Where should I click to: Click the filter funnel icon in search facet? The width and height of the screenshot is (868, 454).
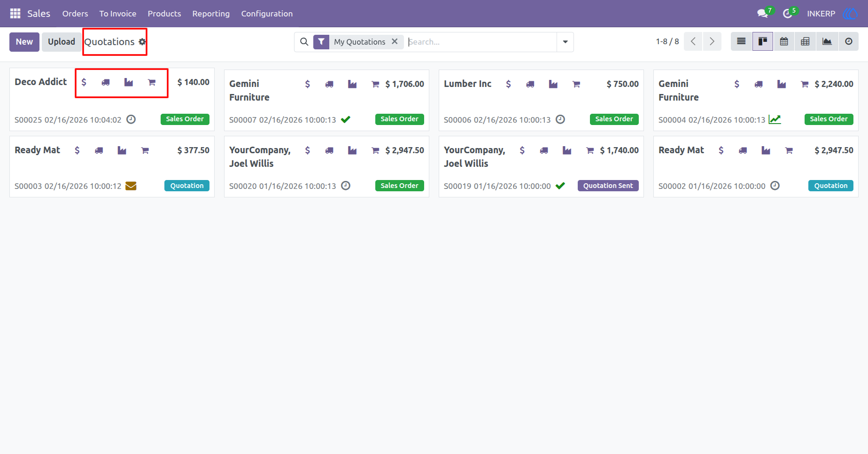(x=321, y=42)
